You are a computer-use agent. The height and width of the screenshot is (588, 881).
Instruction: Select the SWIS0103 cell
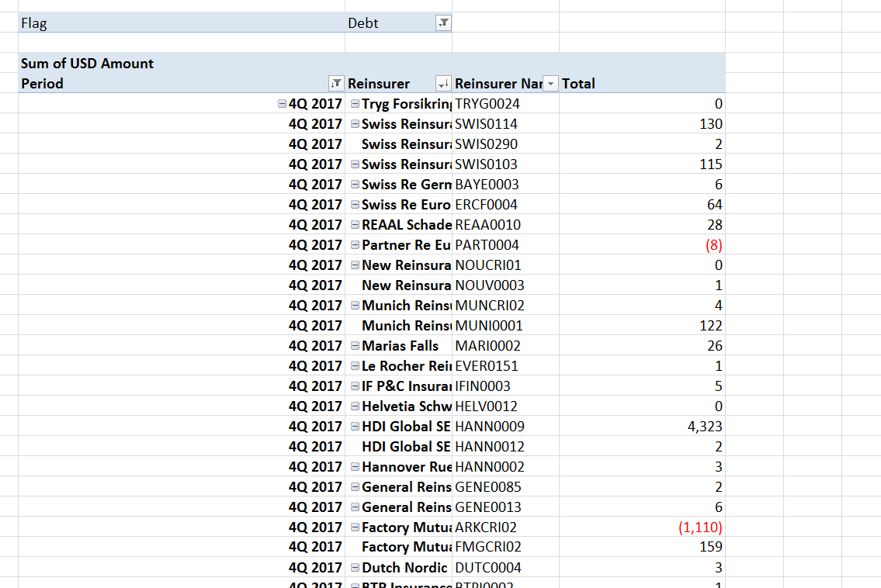505,164
